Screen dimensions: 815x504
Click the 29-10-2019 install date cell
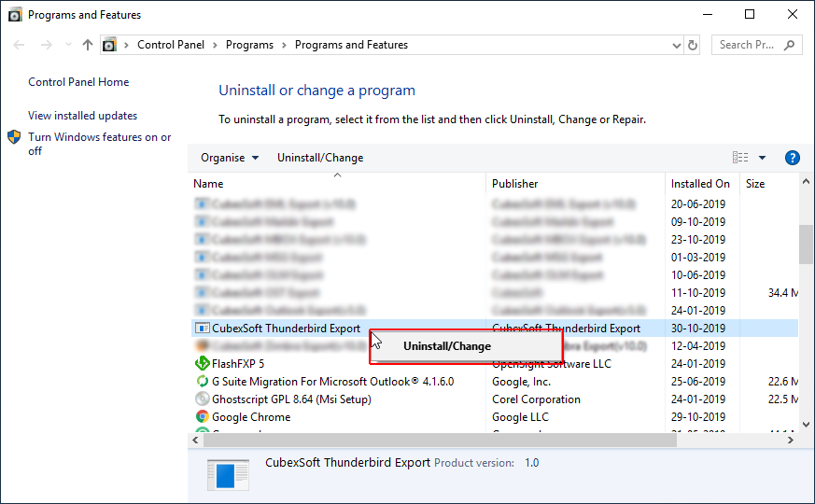697,417
